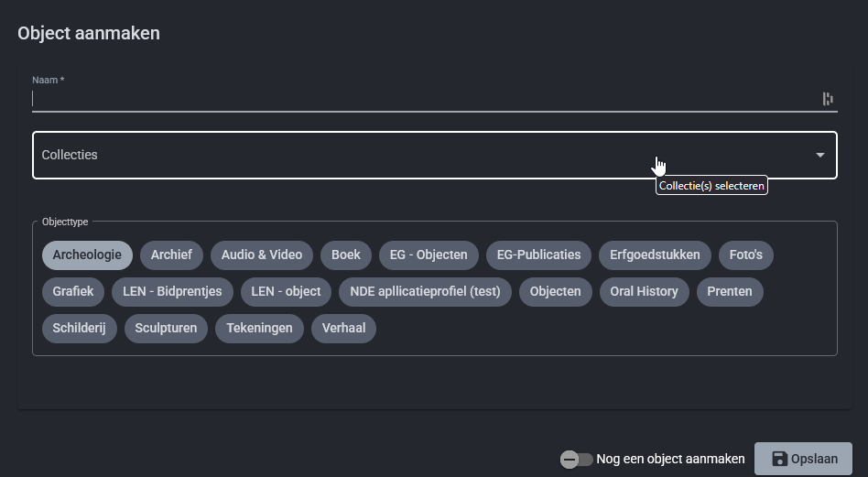Select the Audio & Video chip
Image resolution: width=868 pixels, height=477 pixels.
click(x=262, y=255)
